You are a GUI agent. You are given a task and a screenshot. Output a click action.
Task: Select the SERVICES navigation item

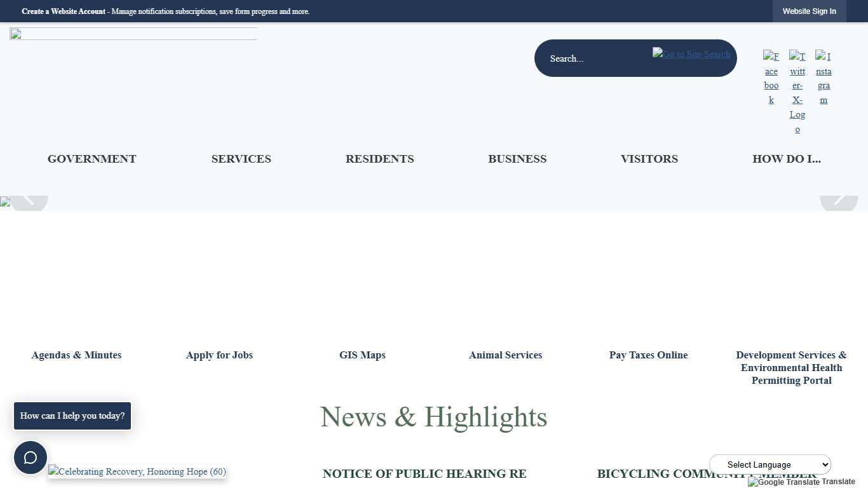pos(241,159)
